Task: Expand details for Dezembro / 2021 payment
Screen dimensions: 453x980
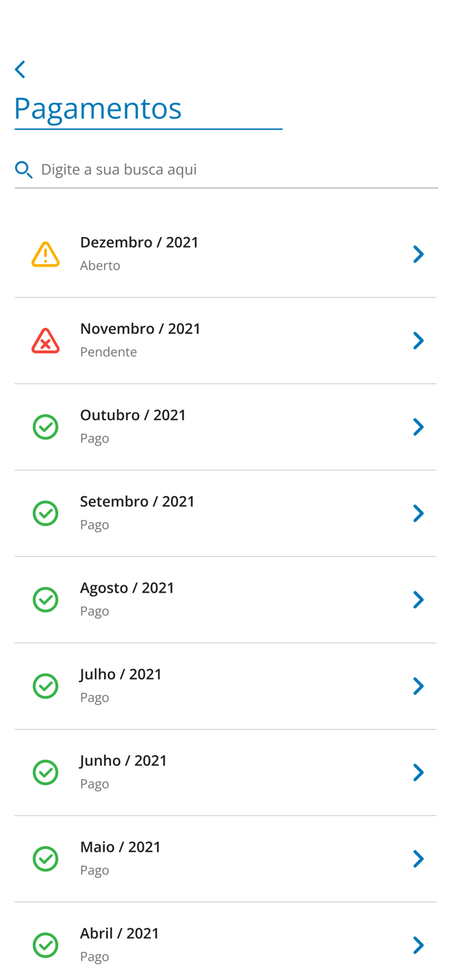Action: coord(418,254)
